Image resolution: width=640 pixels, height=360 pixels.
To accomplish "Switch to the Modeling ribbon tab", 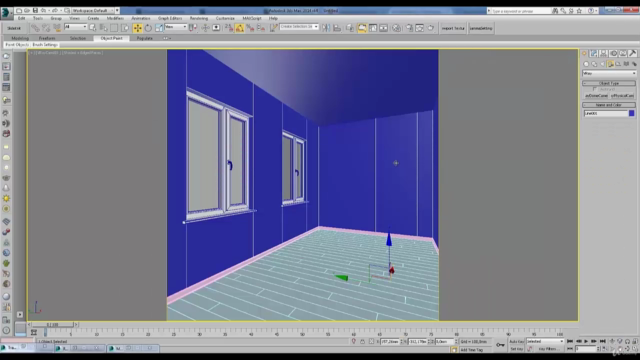I will click(20, 38).
